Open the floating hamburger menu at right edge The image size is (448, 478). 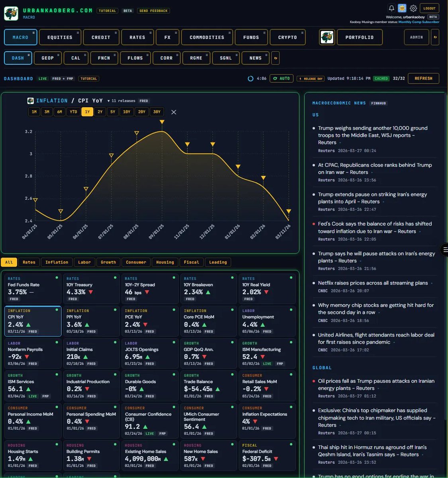pos(444,250)
